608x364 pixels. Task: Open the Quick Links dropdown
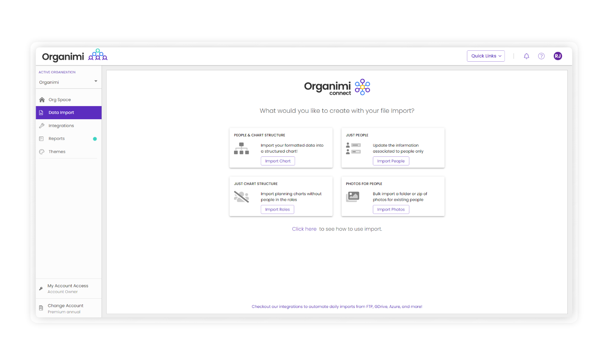(x=486, y=56)
